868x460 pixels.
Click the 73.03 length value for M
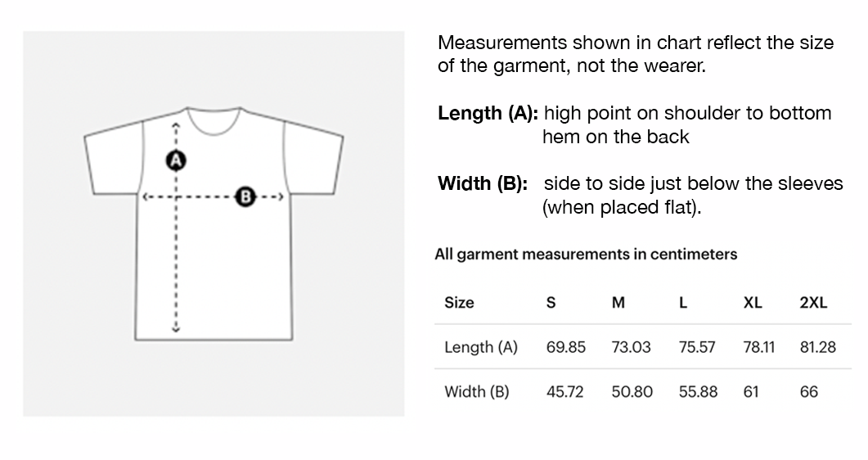click(632, 347)
